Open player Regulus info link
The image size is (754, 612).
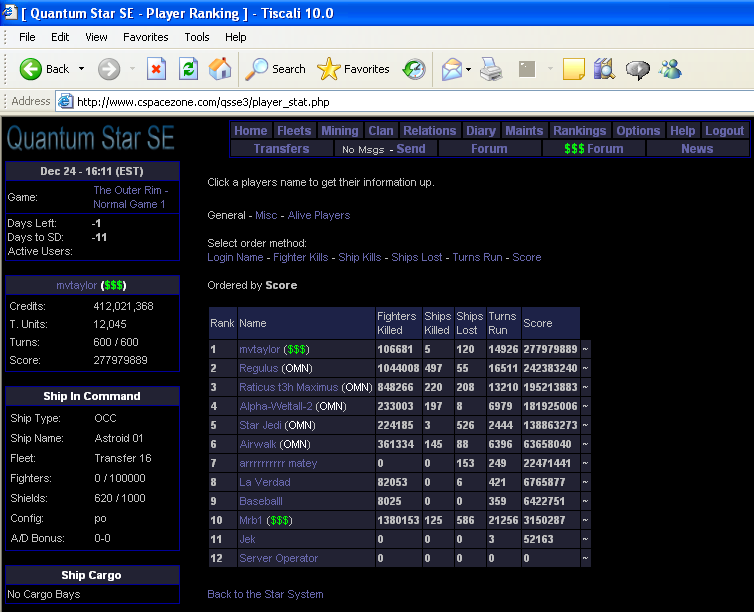click(x=259, y=368)
